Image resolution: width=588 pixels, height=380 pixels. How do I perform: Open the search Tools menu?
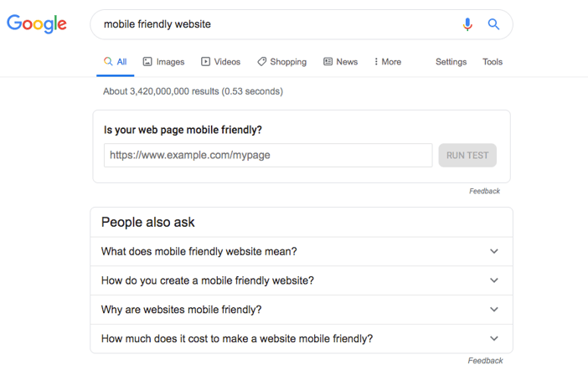[493, 62]
